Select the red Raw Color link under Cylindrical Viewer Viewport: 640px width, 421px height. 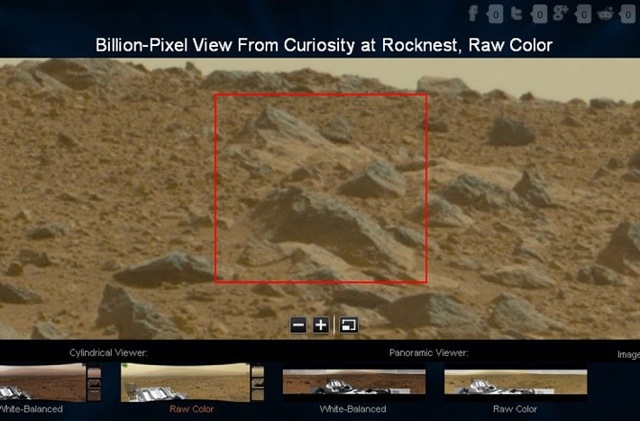pyautogui.click(x=191, y=409)
